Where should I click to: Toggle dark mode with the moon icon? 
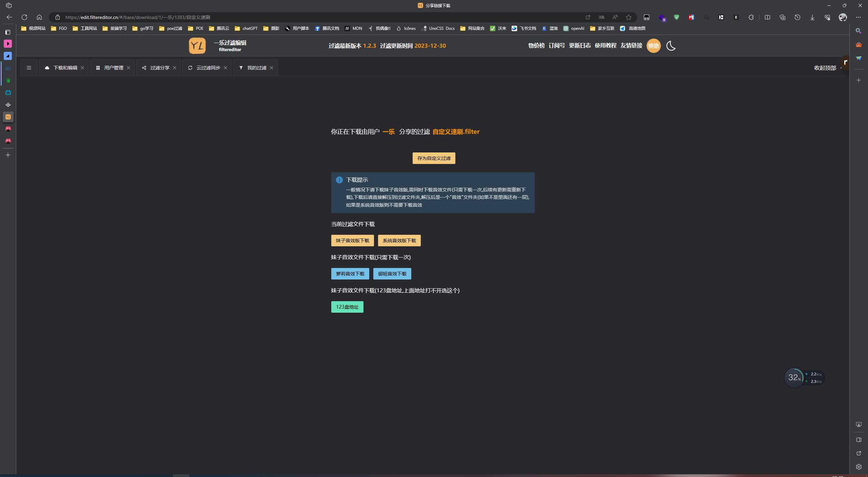[670, 46]
